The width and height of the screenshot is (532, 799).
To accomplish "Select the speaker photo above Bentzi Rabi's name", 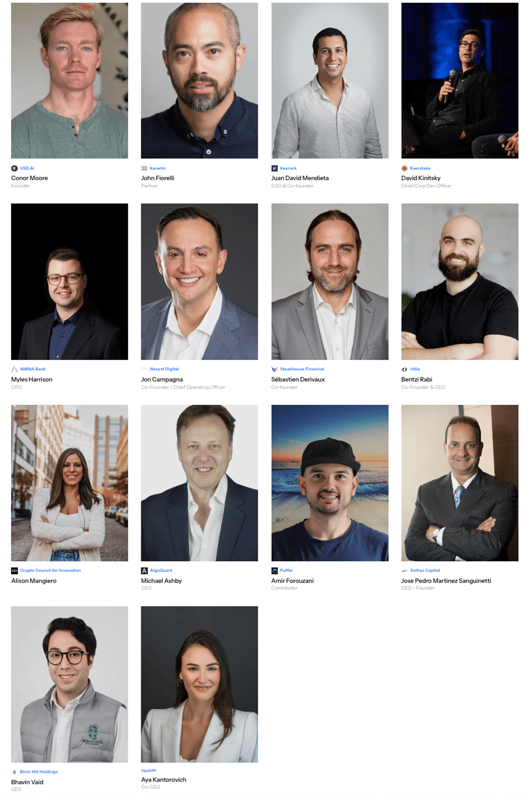I will [460, 282].
